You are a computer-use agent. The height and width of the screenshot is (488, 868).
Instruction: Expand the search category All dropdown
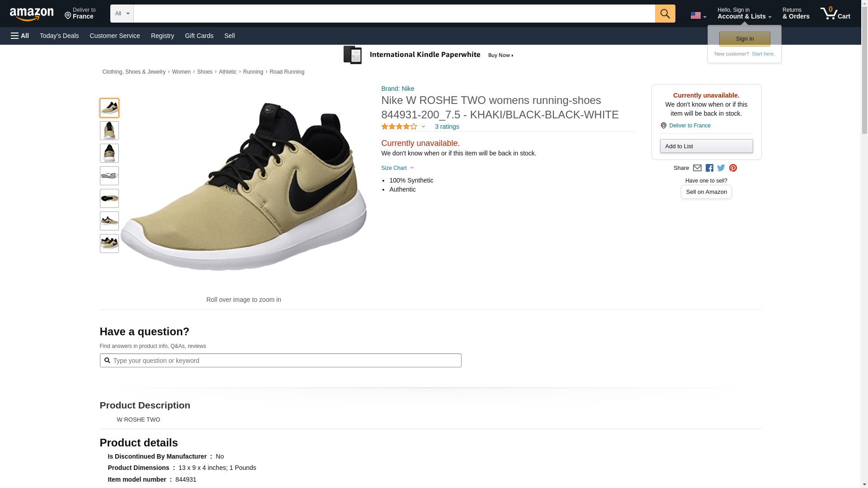tap(122, 14)
